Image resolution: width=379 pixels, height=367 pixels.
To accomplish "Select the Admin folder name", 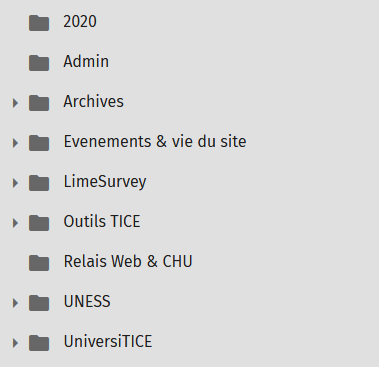I will [86, 61].
